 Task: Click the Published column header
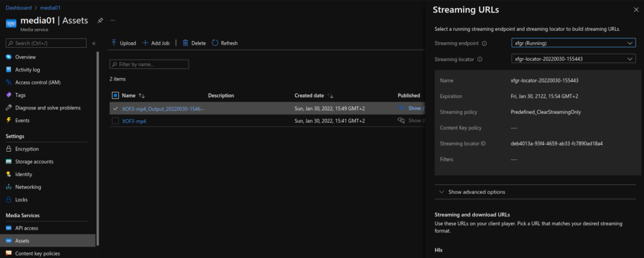(409, 96)
